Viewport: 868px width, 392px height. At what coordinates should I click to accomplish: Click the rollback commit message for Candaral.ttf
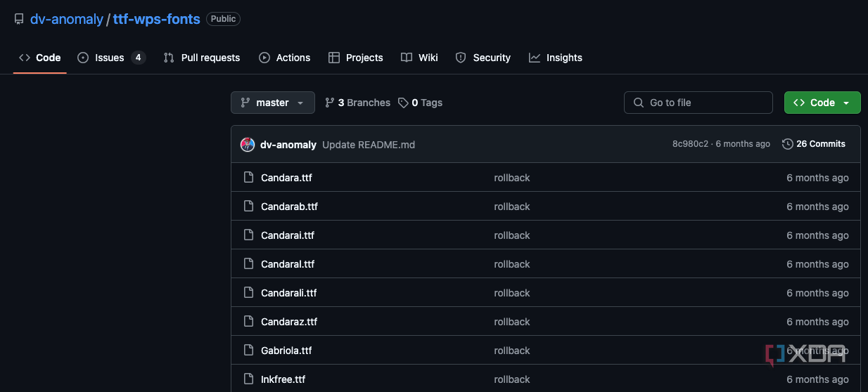point(512,264)
